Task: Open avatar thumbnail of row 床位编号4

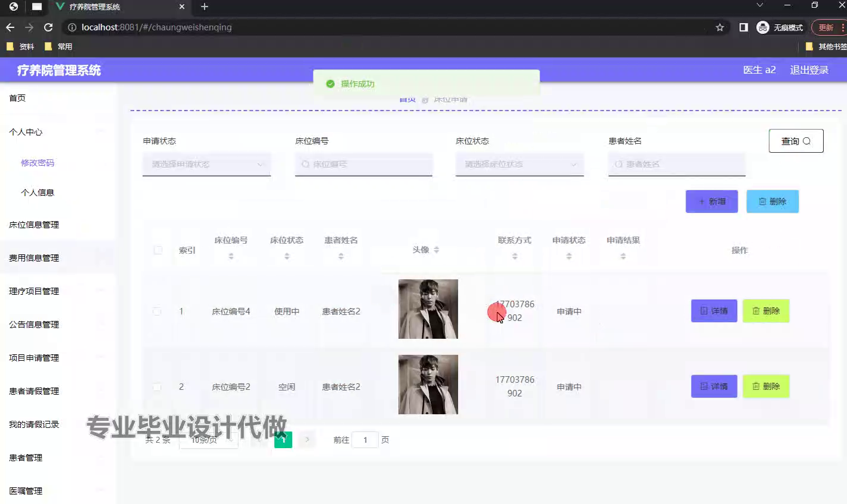Action: click(x=428, y=309)
